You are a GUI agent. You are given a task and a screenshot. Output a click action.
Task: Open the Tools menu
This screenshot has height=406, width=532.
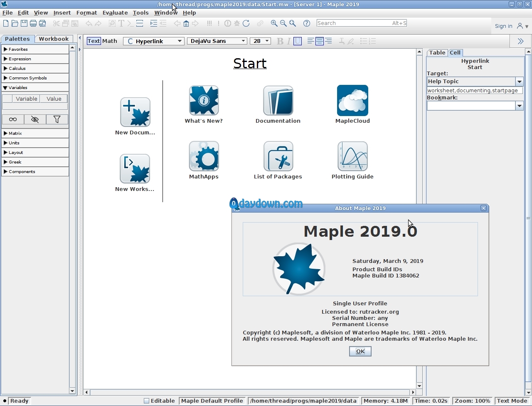(140, 13)
